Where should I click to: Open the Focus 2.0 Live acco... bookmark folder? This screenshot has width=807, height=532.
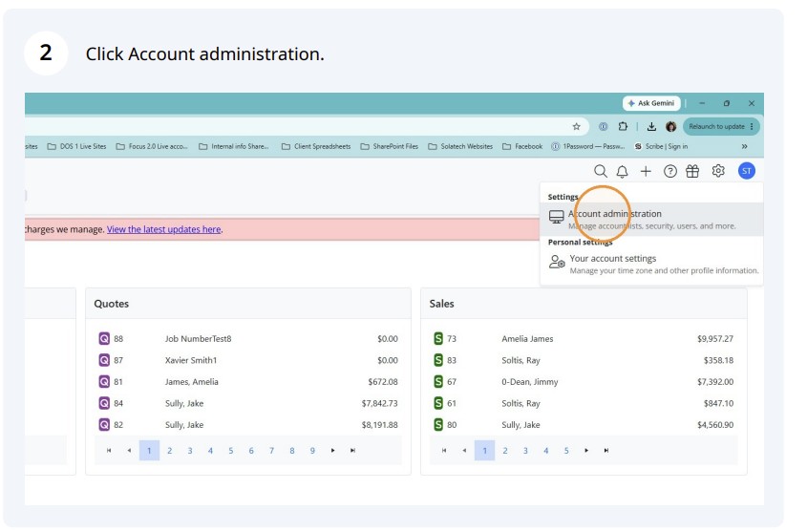pos(152,147)
